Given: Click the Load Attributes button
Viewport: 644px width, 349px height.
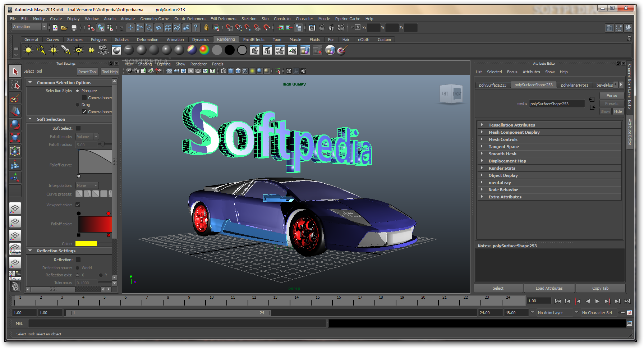Looking at the screenshot, I should (549, 288).
